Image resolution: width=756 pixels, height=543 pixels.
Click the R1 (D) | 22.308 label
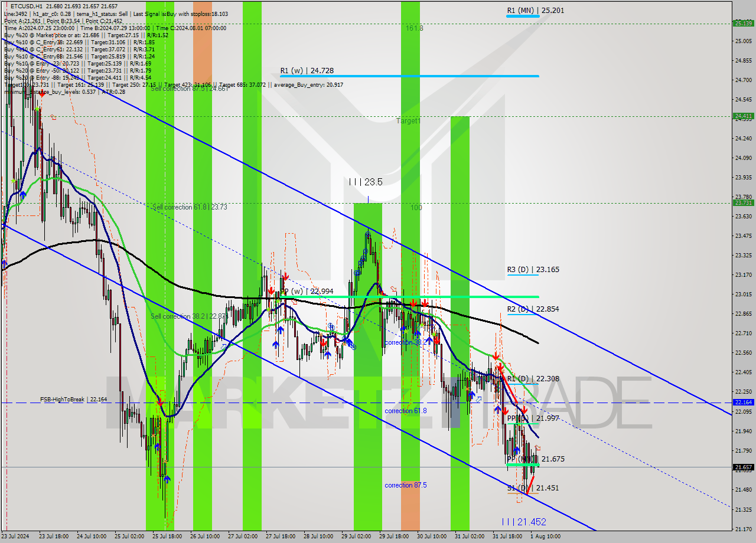pyautogui.click(x=533, y=378)
